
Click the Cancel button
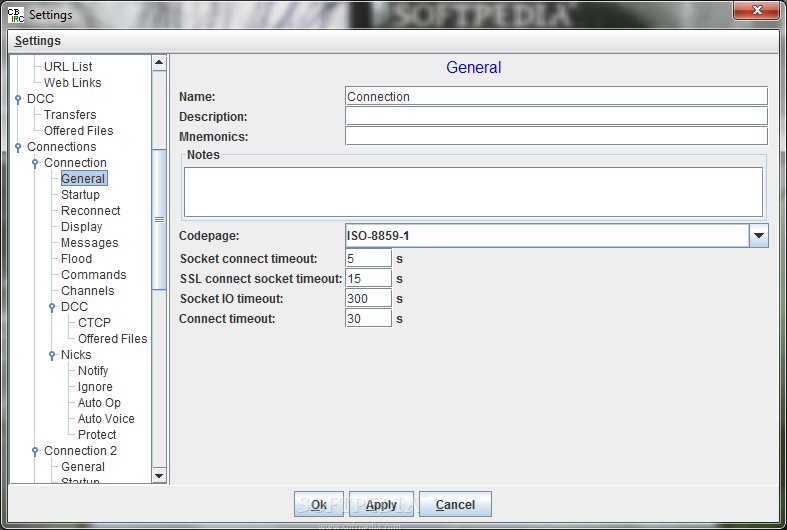click(x=455, y=504)
